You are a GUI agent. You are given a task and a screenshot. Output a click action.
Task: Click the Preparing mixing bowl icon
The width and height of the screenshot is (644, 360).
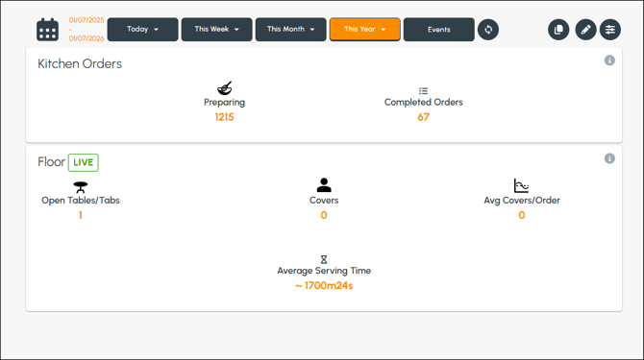pyautogui.click(x=224, y=87)
